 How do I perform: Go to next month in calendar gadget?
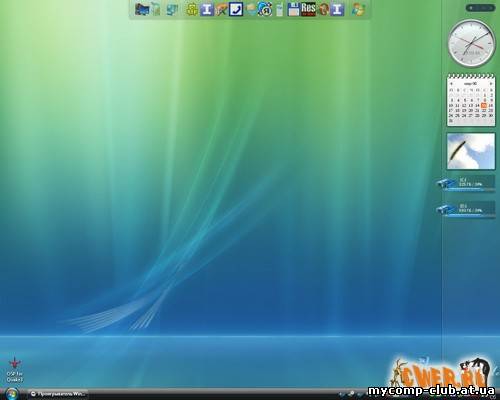pyautogui.click(x=491, y=84)
